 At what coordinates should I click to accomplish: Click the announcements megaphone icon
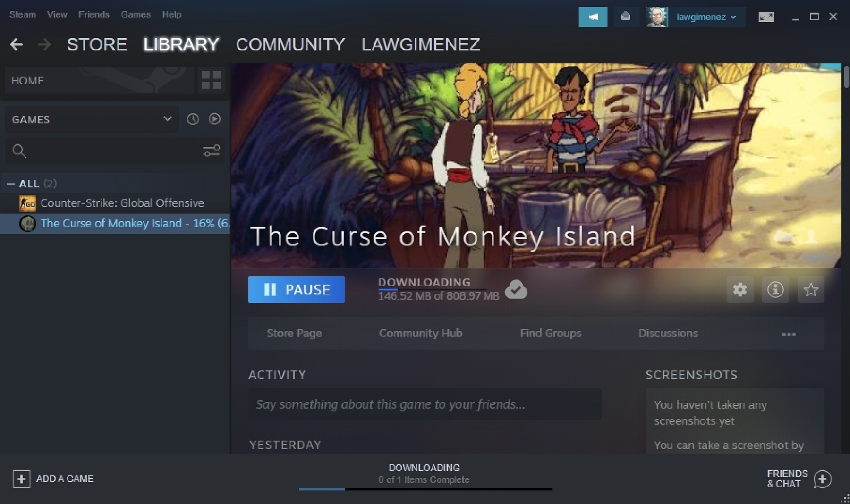pyautogui.click(x=593, y=17)
